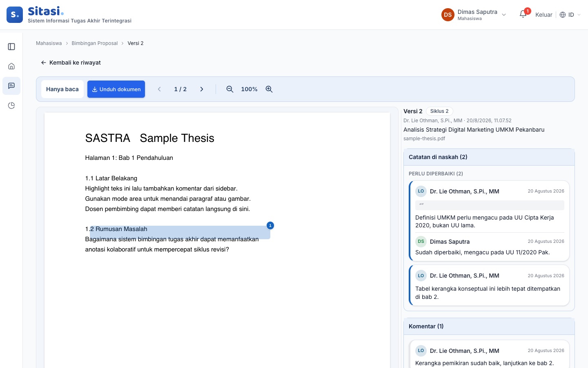Viewport: 588px width, 368px height.
Task: Open the bimbingan chat icon in sidebar
Action: [x=11, y=86]
